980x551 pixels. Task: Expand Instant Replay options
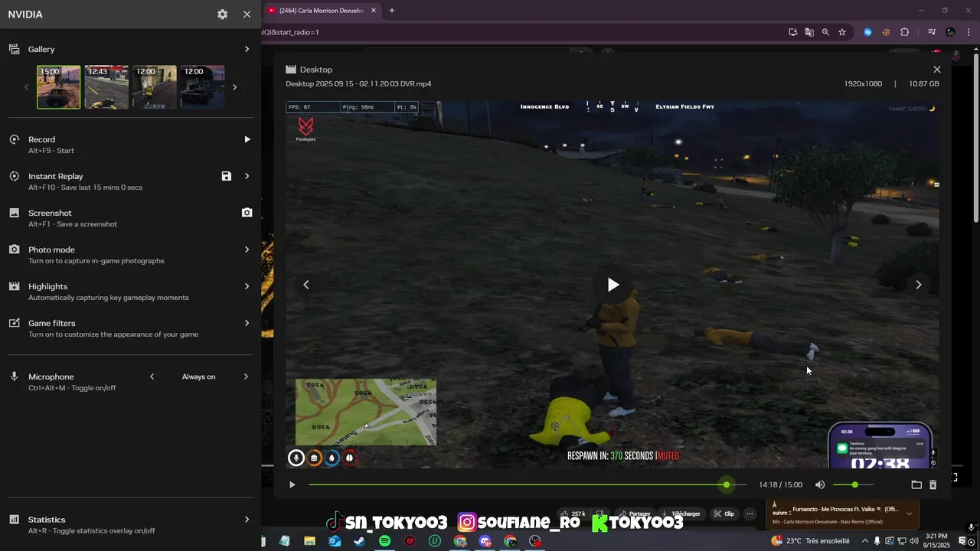point(247,176)
